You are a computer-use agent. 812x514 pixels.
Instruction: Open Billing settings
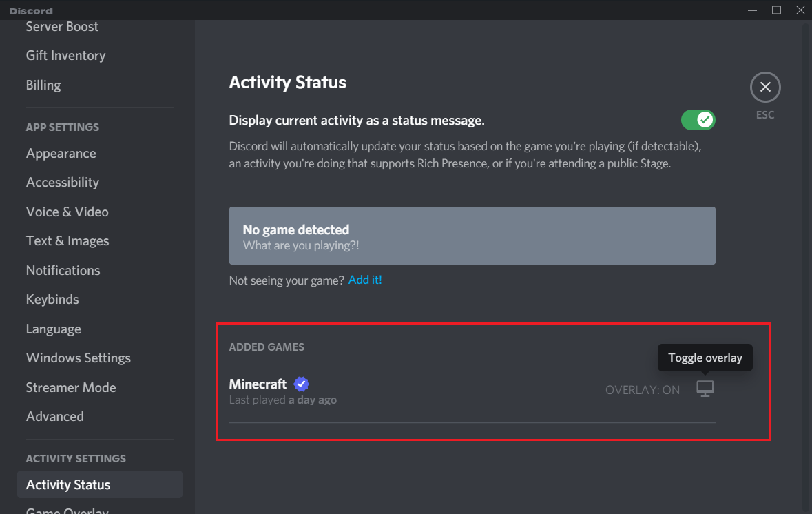[43, 85]
